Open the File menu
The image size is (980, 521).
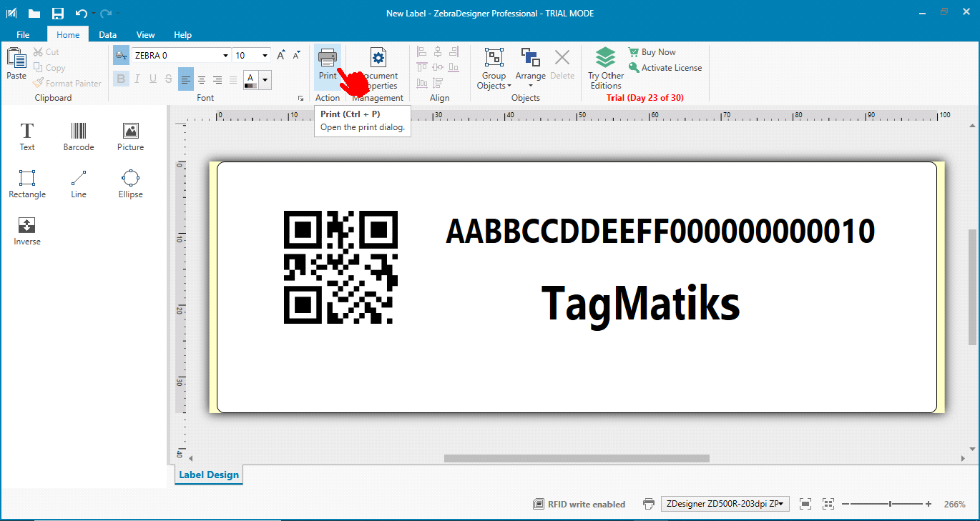tap(23, 34)
